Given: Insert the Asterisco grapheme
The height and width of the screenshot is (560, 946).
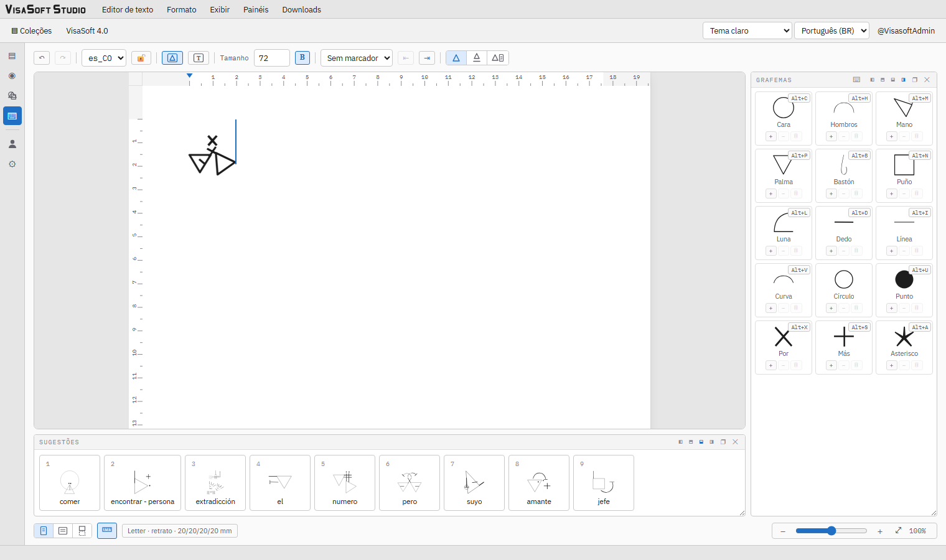Looking at the screenshot, I should (x=904, y=337).
